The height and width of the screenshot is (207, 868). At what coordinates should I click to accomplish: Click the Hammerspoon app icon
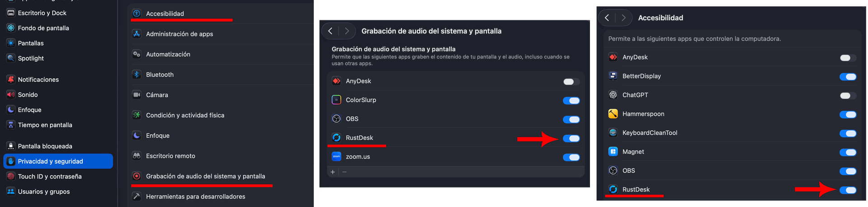(613, 114)
